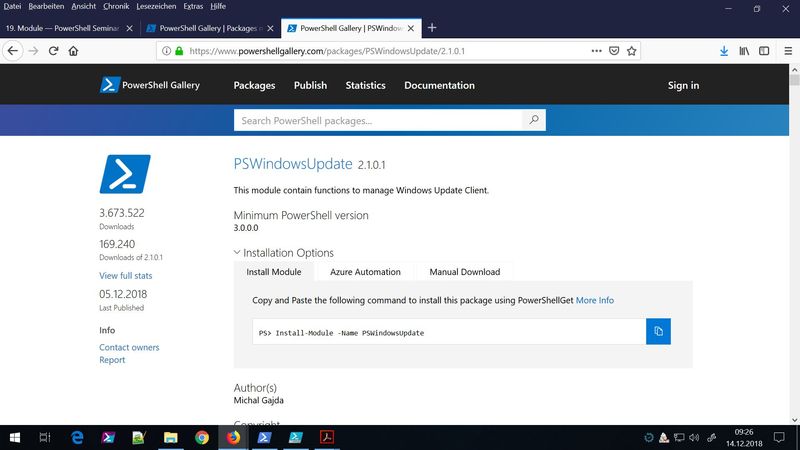Click the Report link
The image size is (800, 450).
pos(112,360)
